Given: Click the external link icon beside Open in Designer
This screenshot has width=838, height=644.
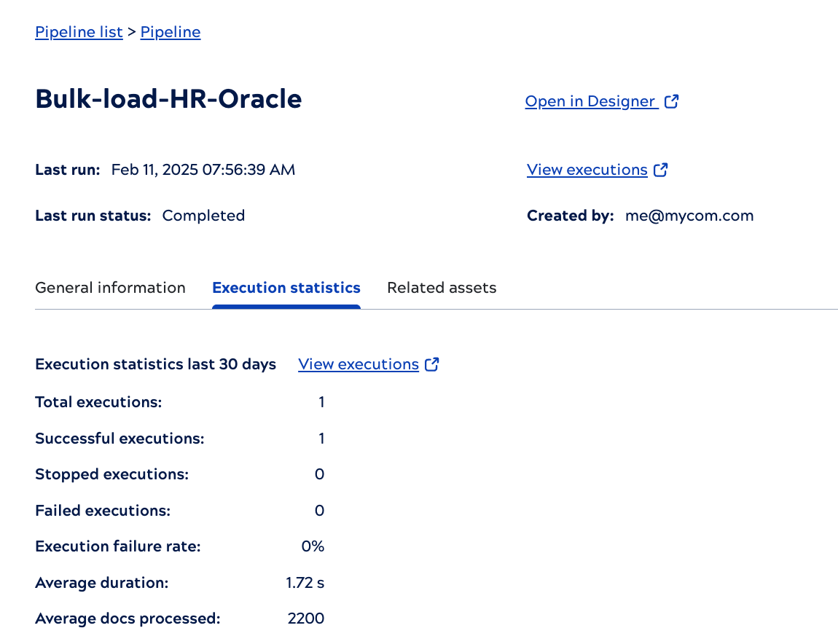Looking at the screenshot, I should pyautogui.click(x=670, y=101).
